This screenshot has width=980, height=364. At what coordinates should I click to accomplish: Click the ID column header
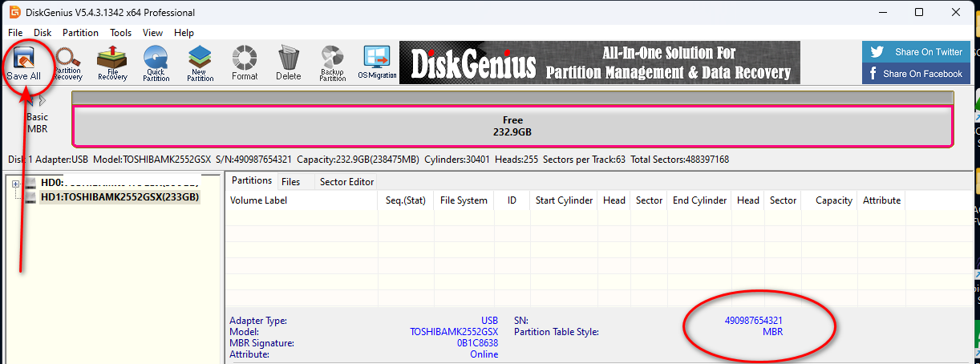[512, 200]
